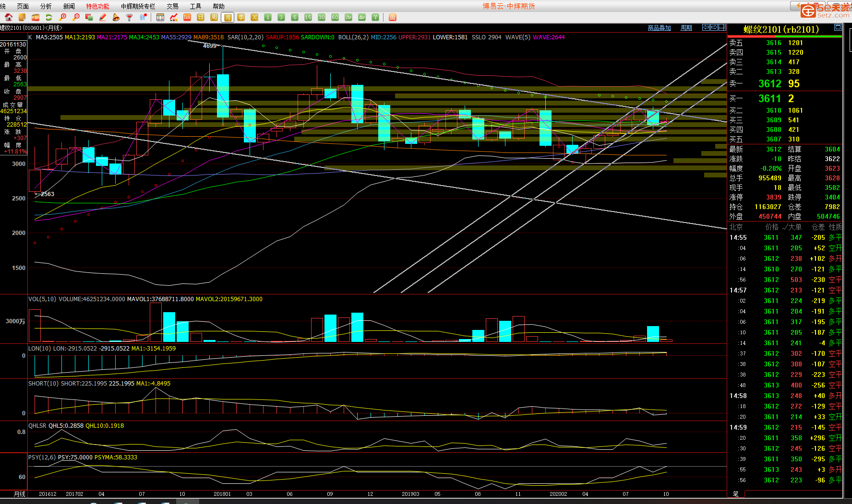The height and width of the screenshot is (504, 852).
Task: Click the bell alert icon
Action: (x=116, y=17)
